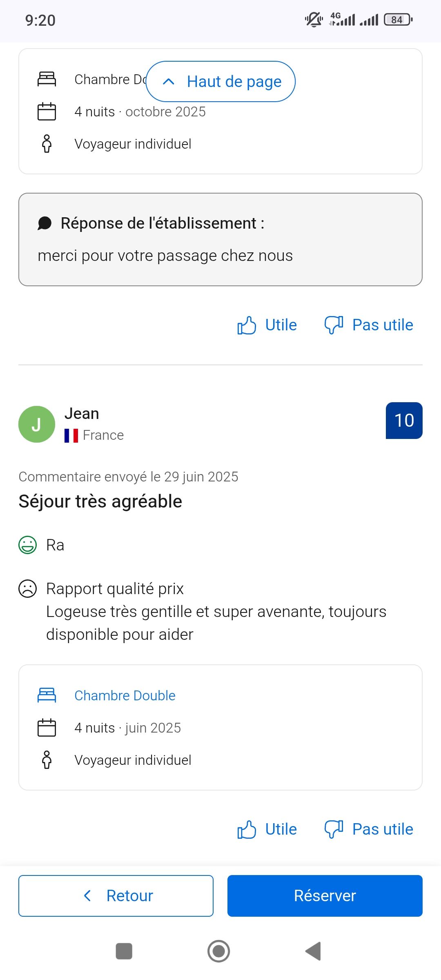Tap the Android home circle button
Image resolution: width=441 pixels, height=980 pixels.
point(219,951)
